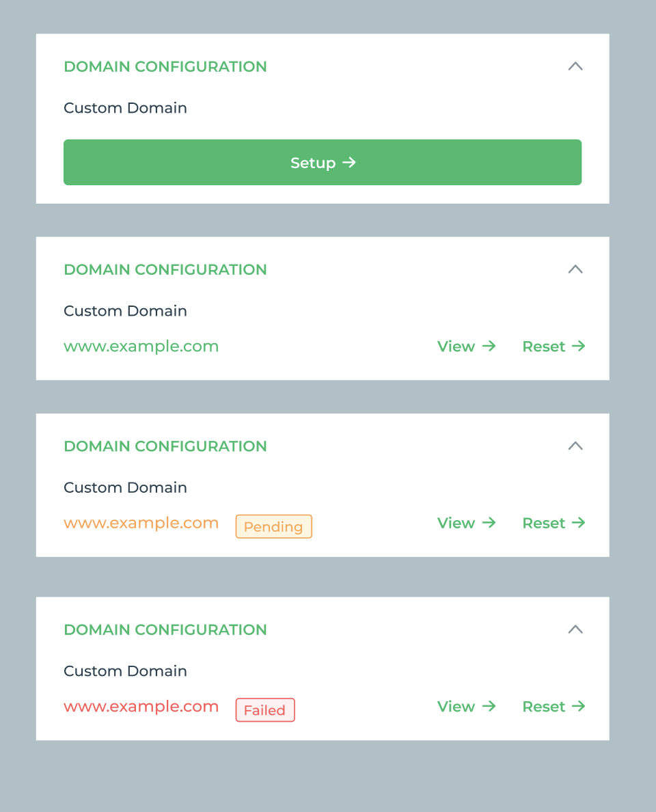The height and width of the screenshot is (812, 656).
Task: Click the red Failed status badge
Action: pyautogui.click(x=265, y=710)
